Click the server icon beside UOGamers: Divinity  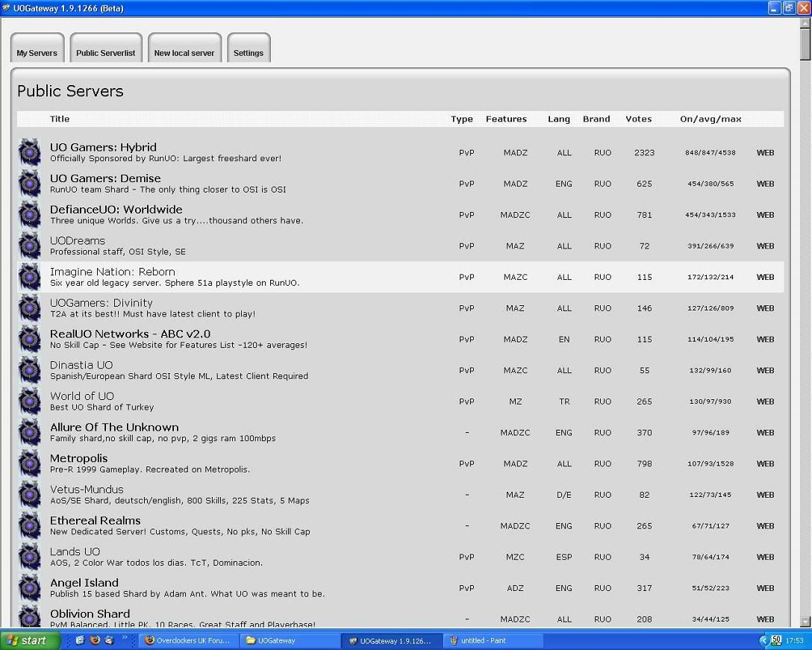[x=30, y=307]
